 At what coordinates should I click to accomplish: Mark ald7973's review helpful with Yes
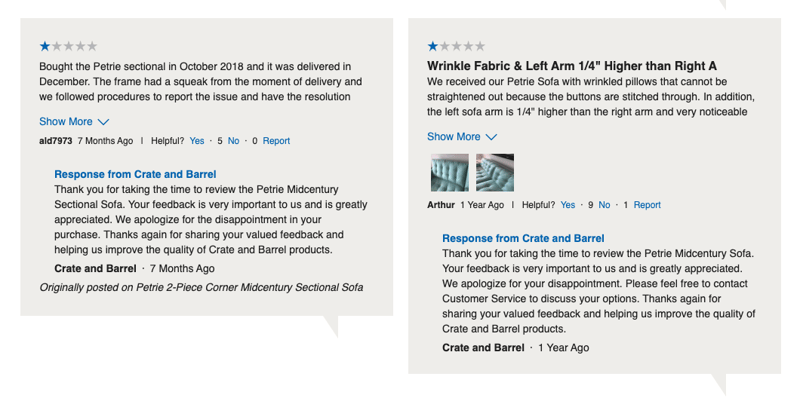(197, 141)
